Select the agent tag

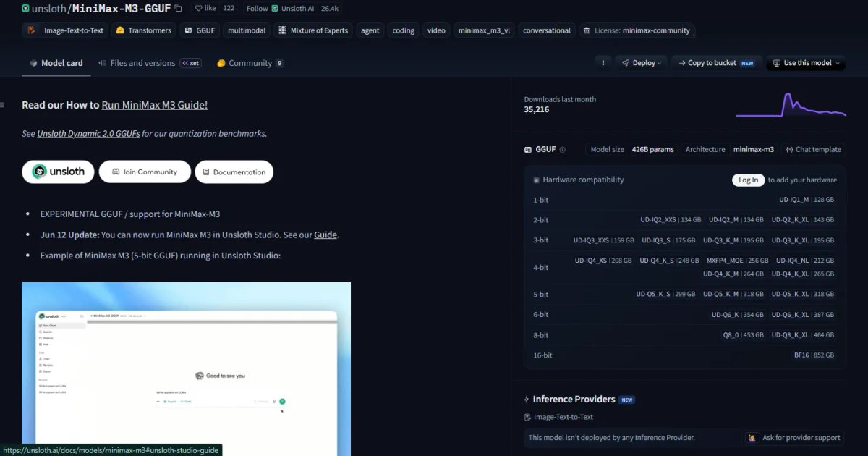point(370,30)
